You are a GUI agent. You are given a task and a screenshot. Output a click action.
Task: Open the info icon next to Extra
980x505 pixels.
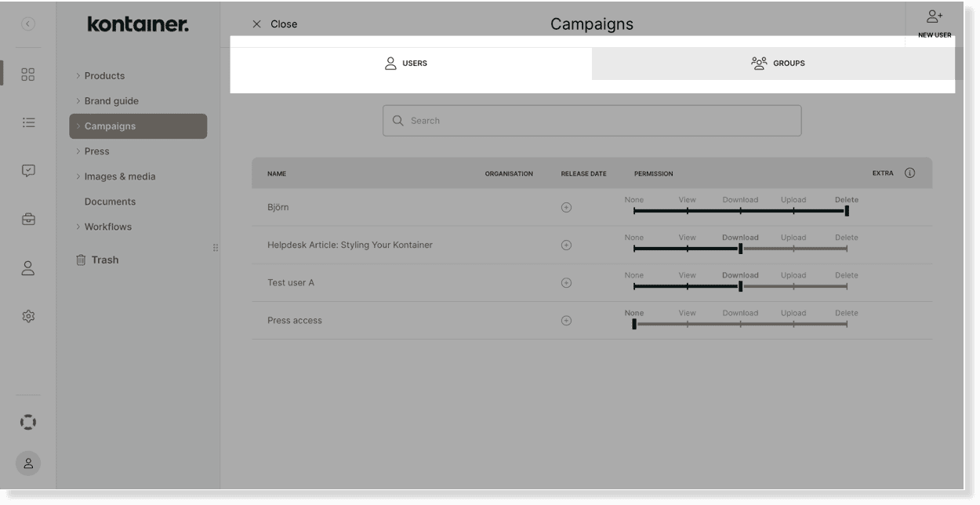(910, 173)
